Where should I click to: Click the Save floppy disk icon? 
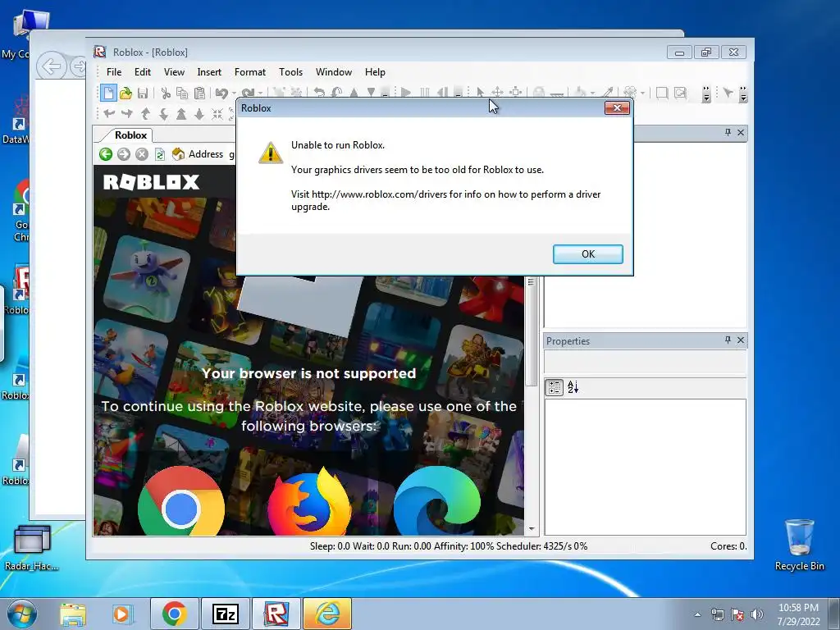(x=143, y=93)
